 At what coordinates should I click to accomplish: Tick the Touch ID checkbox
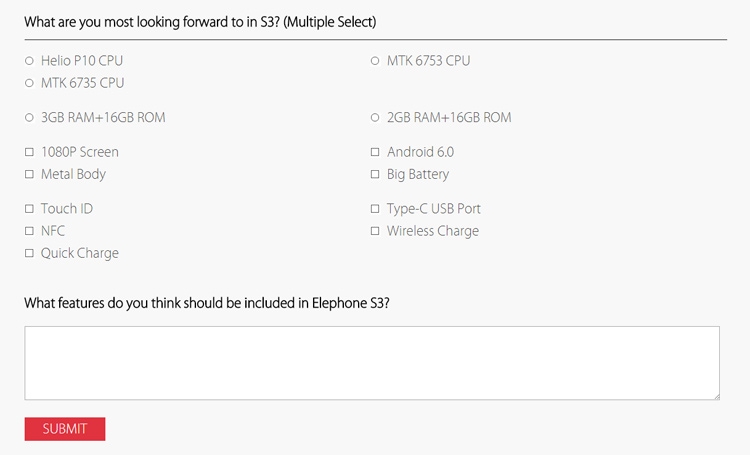point(29,209)
